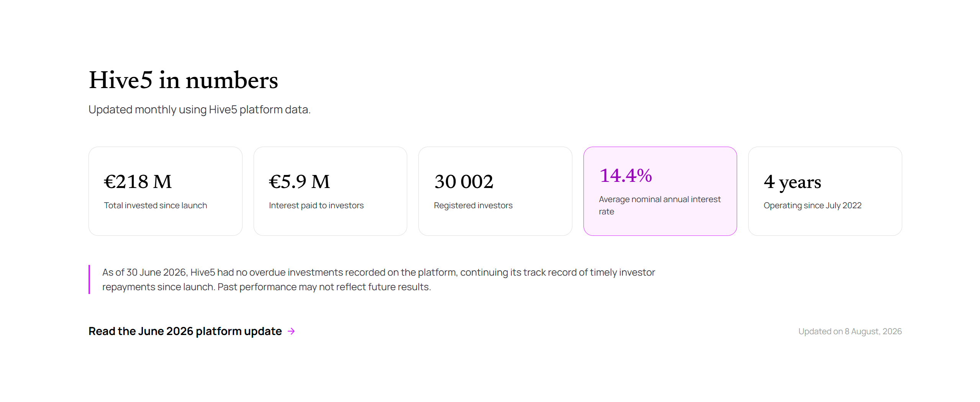
Task: Click the 'Interest paid to investors' label
Action: [316, 206]
